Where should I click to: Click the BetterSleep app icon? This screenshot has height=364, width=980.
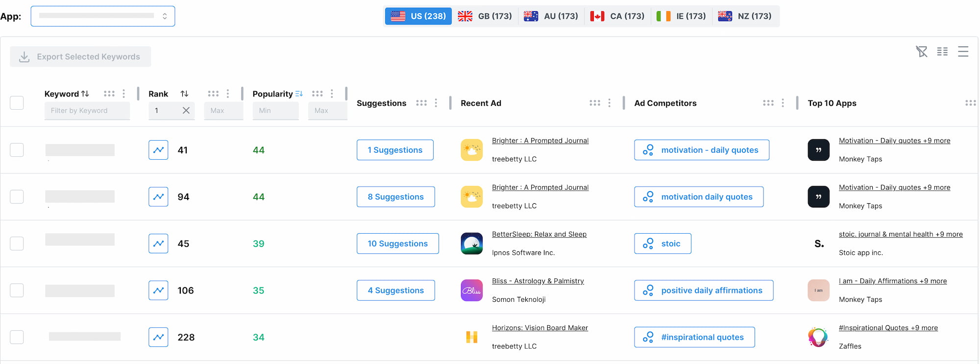tap(472, 243)
